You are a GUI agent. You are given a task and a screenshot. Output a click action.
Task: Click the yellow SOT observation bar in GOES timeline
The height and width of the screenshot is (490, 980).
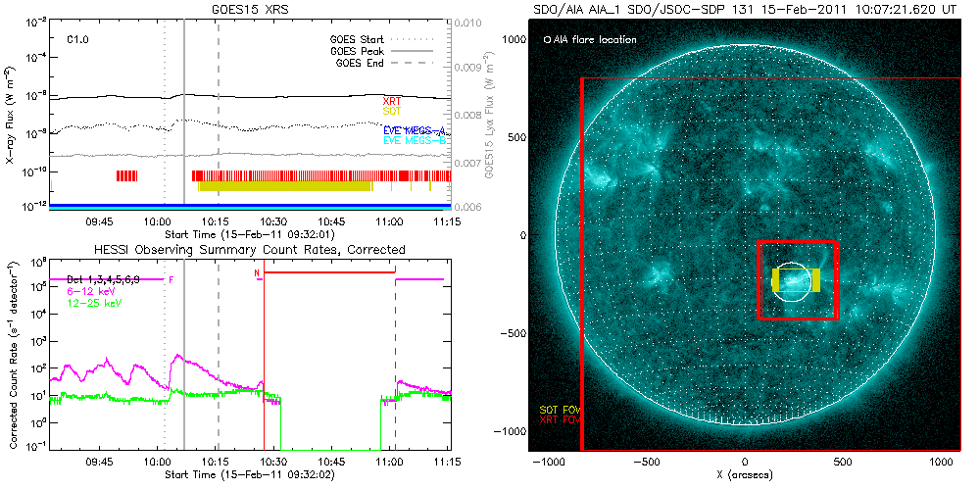click(x=284, y=185)
